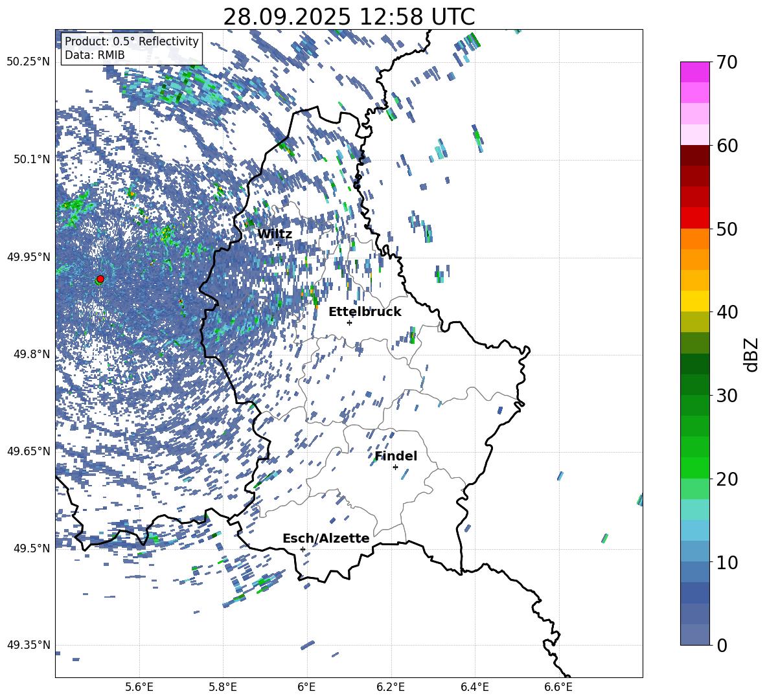Click the Wiltz city label
The width and height of the screenshot is (767, 700).
(x=275, y=234)
